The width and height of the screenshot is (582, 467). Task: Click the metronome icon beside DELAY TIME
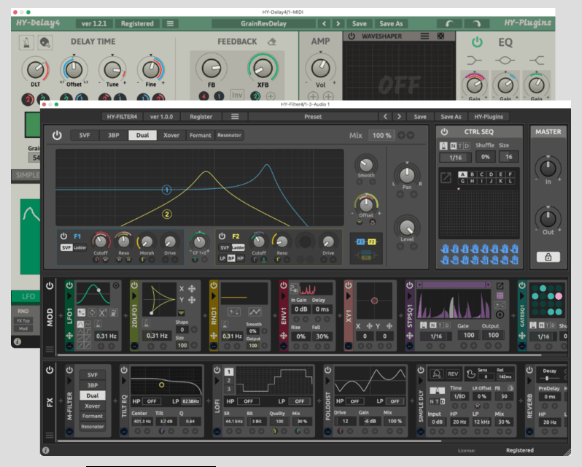tap(26, 42)
